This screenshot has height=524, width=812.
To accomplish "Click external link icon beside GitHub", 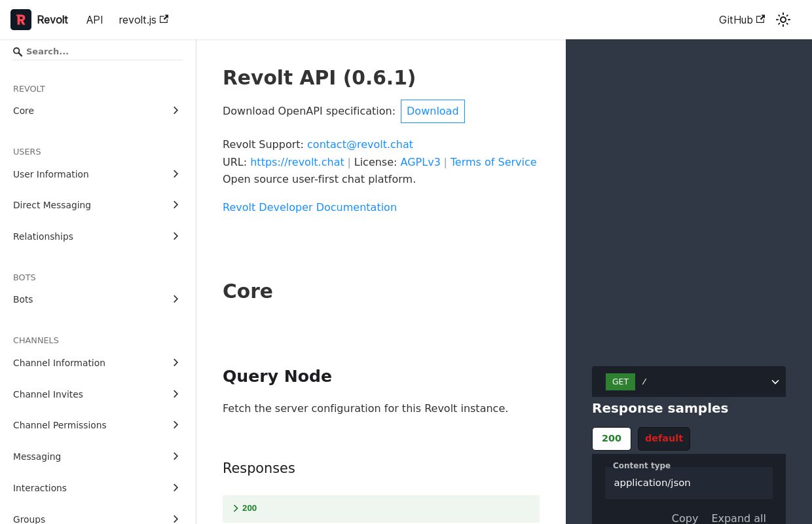I will pyautogui.click(x=760, y=19).
